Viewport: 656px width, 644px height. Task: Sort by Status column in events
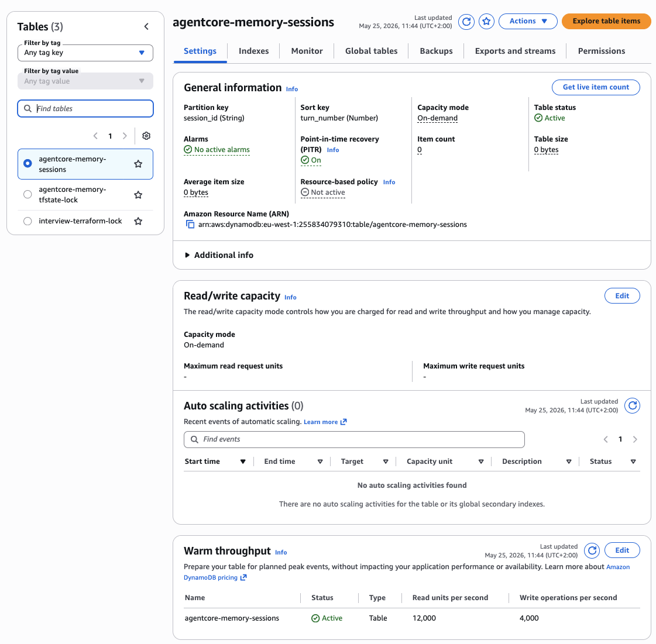coord(613,462)
